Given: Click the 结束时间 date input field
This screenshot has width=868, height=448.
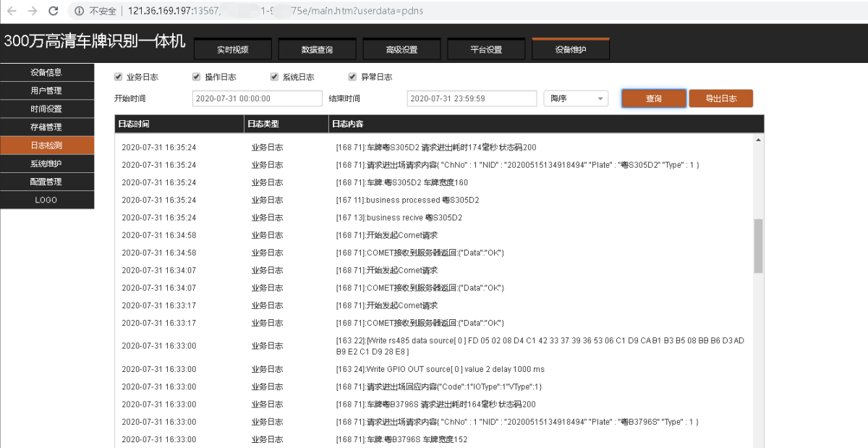Looking at the screenshot, I should coord(472,98).
